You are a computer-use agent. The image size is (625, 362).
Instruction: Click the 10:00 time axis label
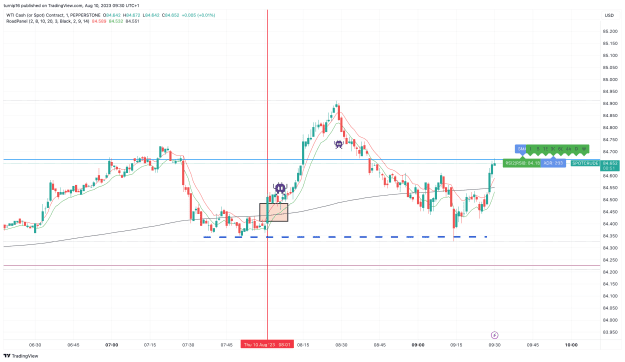coord(571,345)
